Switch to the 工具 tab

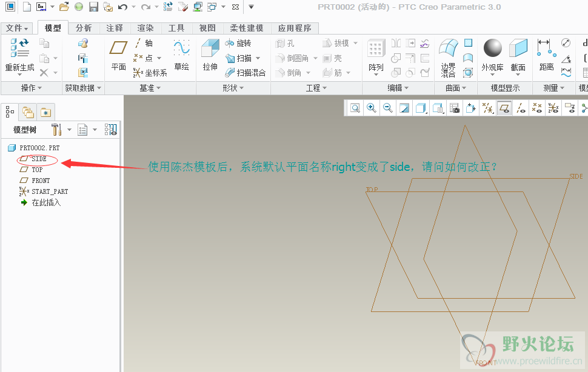[176, 28]
